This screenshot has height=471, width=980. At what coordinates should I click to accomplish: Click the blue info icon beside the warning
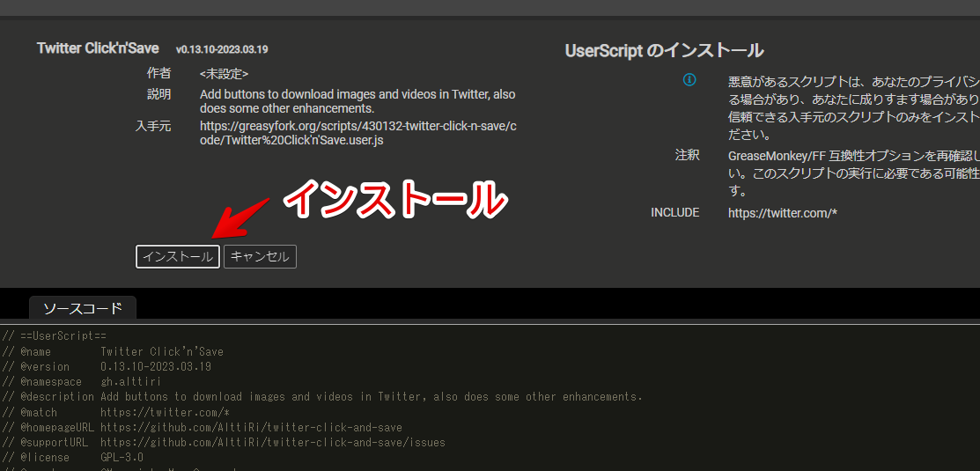[689, 80]
